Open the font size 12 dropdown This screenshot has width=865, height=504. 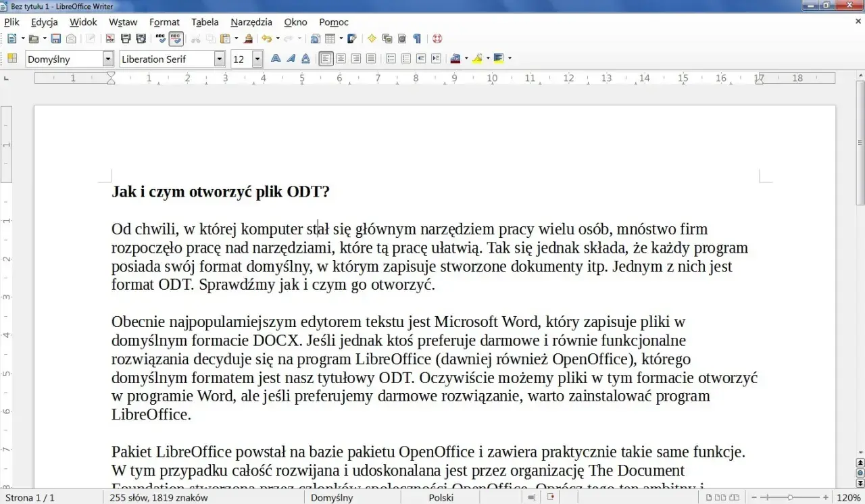tap(257, 59)
